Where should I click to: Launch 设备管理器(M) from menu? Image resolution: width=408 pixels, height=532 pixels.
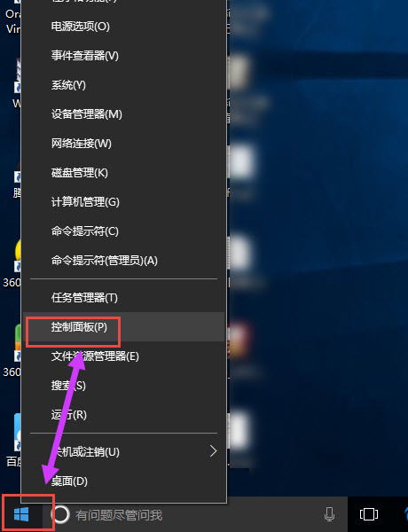coord(123,114)
